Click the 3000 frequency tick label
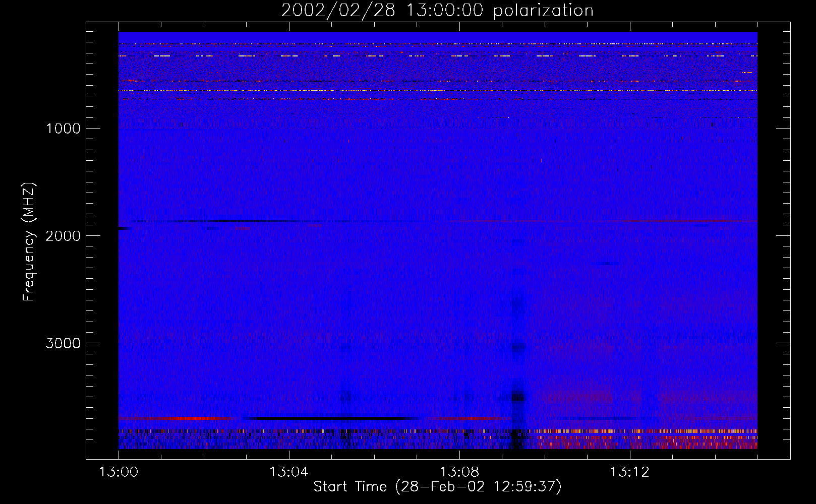Screen dimensions: 816x504 63,343
